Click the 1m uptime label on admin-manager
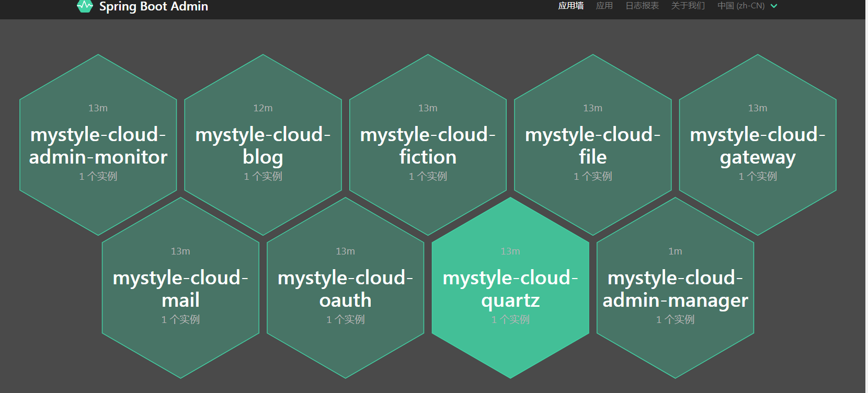This screenshot has width=868, height=393. (x=675, y=251)
